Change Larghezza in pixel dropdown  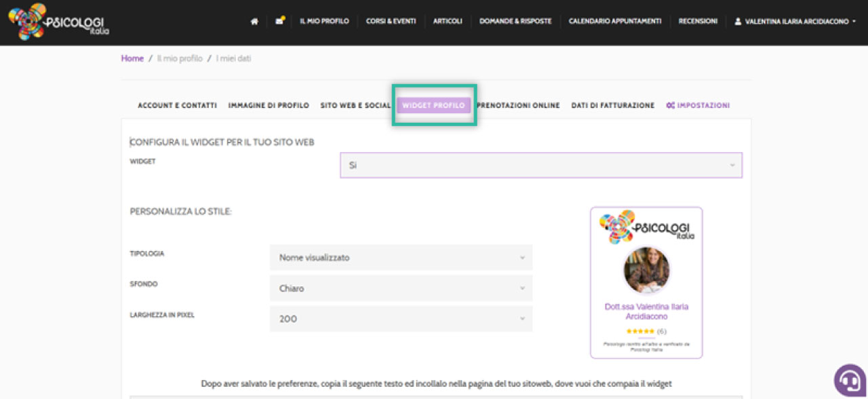tap(401, 319)
